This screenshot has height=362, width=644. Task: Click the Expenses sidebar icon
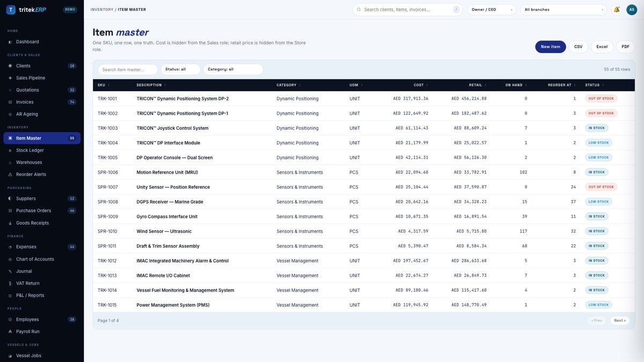tap(10, 247)
